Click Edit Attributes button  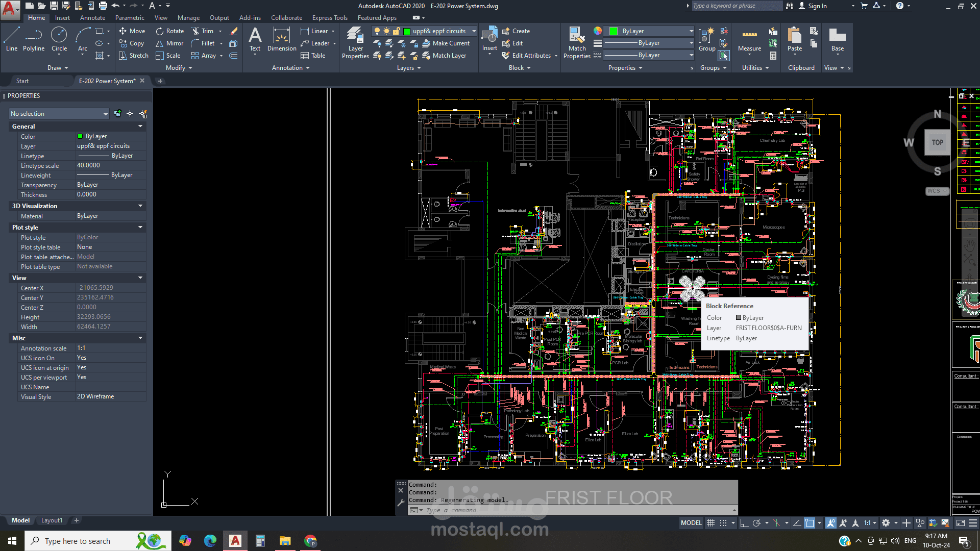pos(526,56)
